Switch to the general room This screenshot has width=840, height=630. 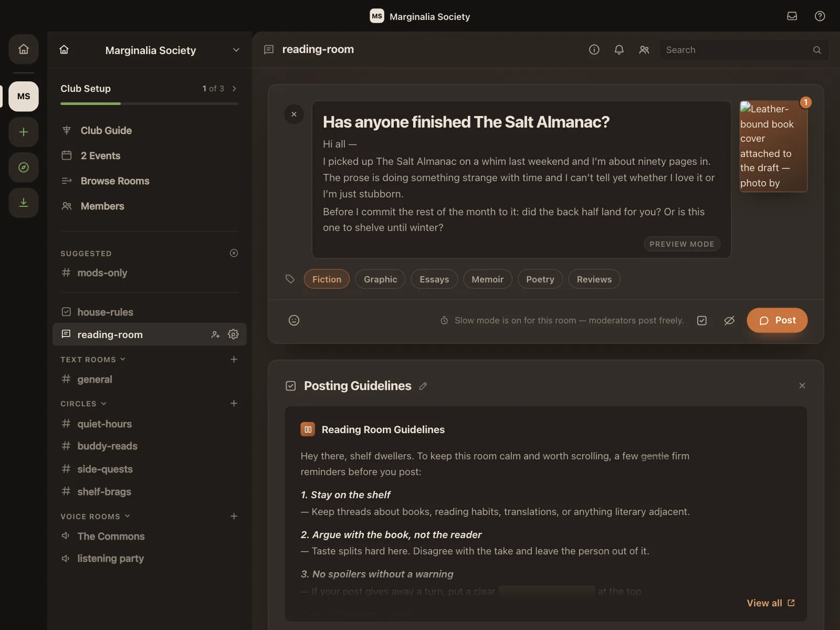point(150,379)
